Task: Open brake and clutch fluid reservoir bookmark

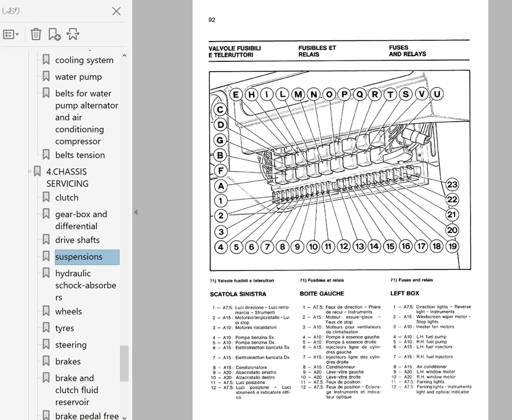Action: click(x=77, y=390)
